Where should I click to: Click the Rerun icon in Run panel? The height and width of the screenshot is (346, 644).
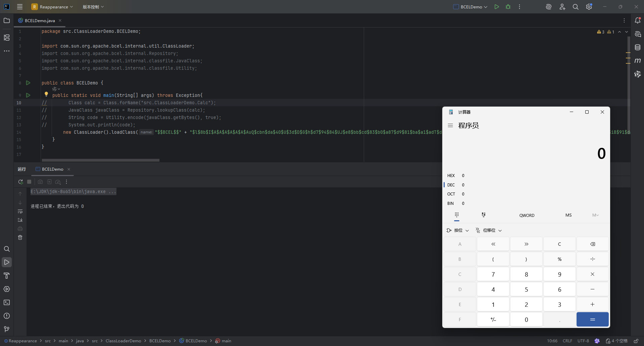(x=20, y=182)
